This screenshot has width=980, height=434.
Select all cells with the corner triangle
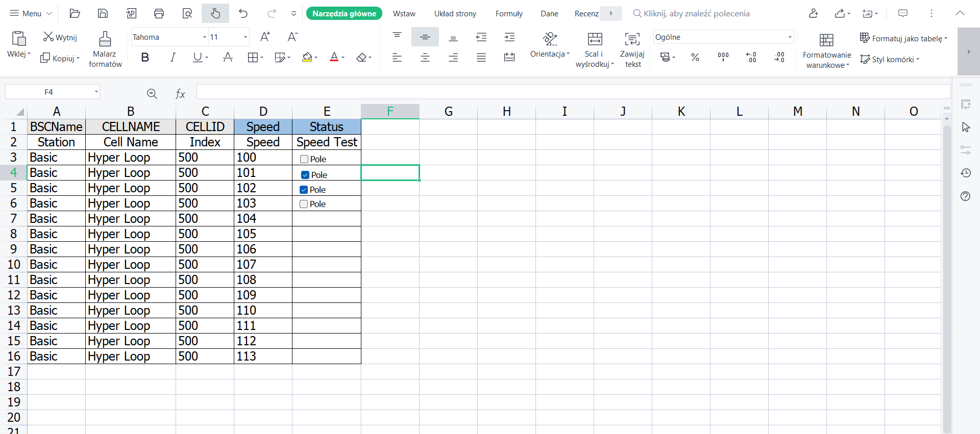(x=20, y=112)
